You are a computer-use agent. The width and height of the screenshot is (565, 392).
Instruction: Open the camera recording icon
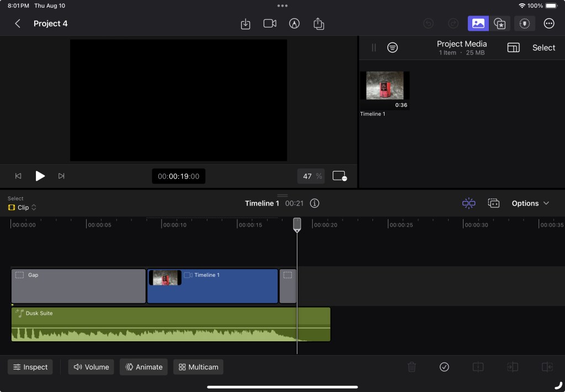click(270, 24)
